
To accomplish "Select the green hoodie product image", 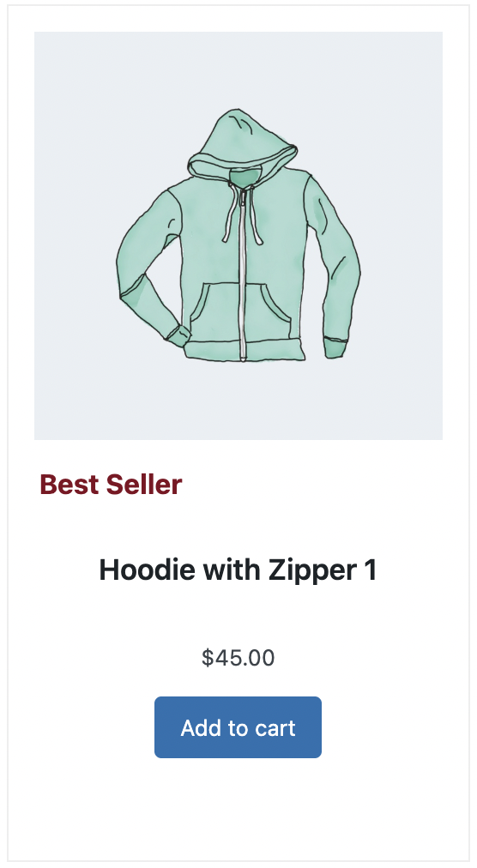I will pyautogui.click(x=238, y=235).
